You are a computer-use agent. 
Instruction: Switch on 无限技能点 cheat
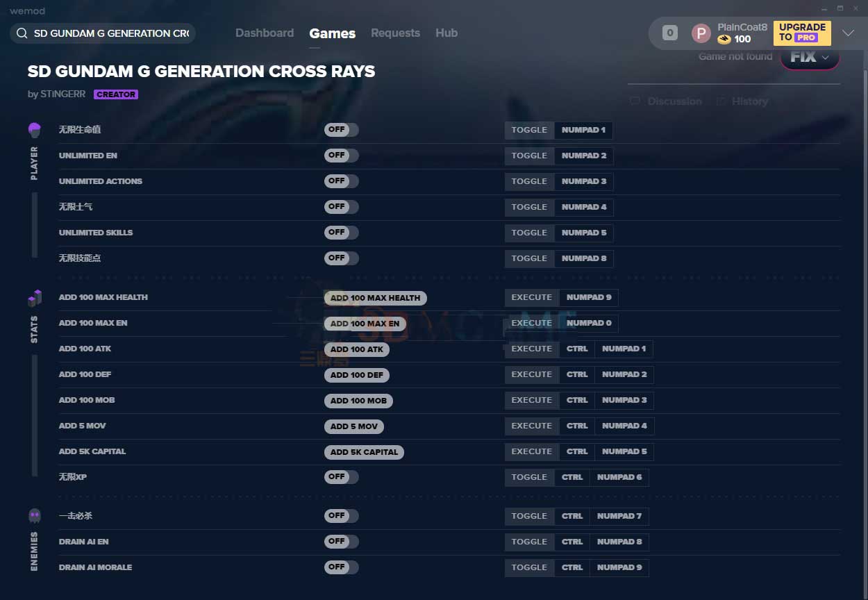pyautogui.click(x=341, y=258)
